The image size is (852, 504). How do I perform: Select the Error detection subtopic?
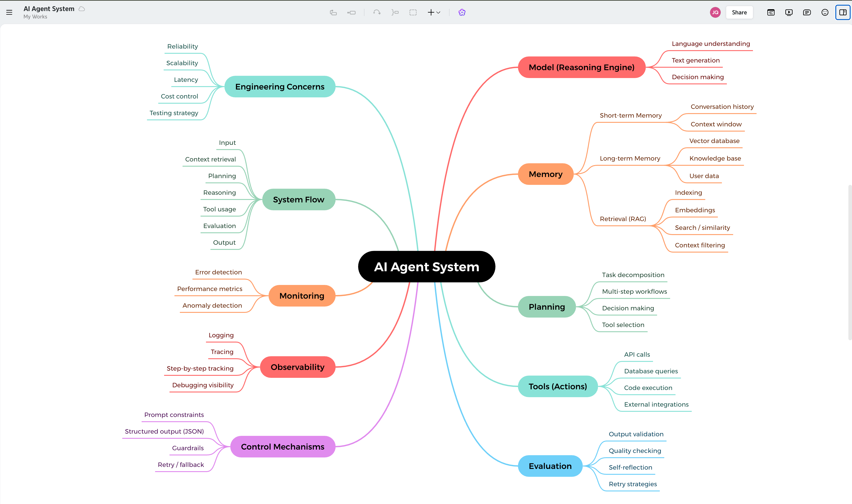coord(218,272)
